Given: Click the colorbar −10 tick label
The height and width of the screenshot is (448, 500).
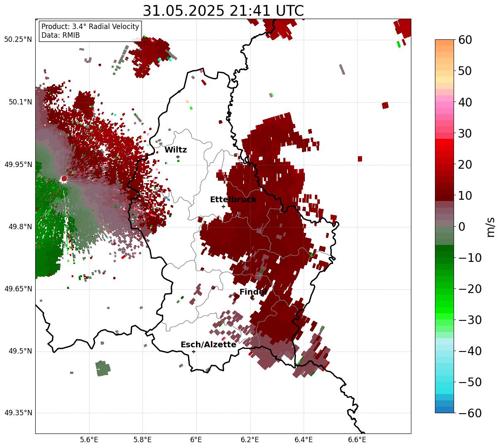Looking at the screenshot, I should point(470,258).
